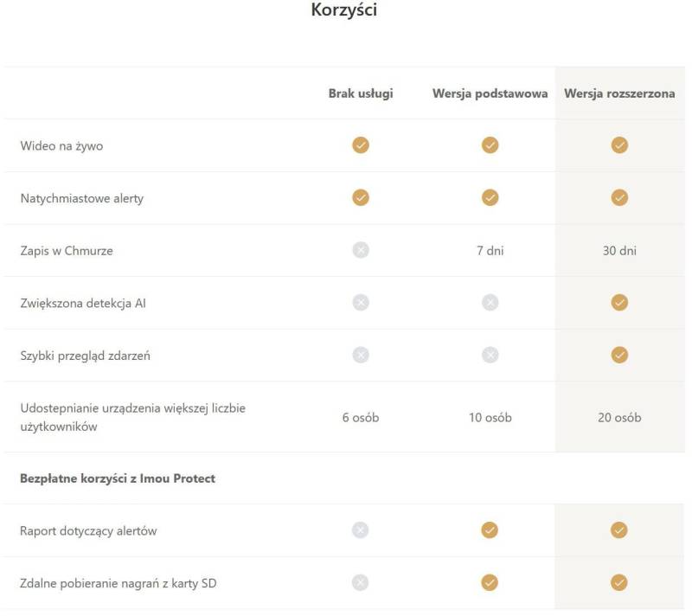Click the Zapis w Chmurze row label
The image size is (692, 616).
click(67, 251)
